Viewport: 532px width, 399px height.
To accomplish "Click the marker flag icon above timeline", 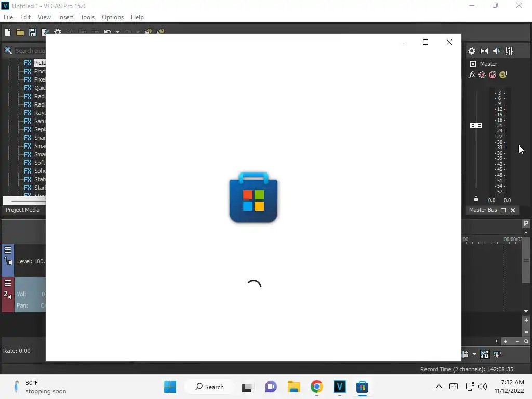I will coord(526,223).
